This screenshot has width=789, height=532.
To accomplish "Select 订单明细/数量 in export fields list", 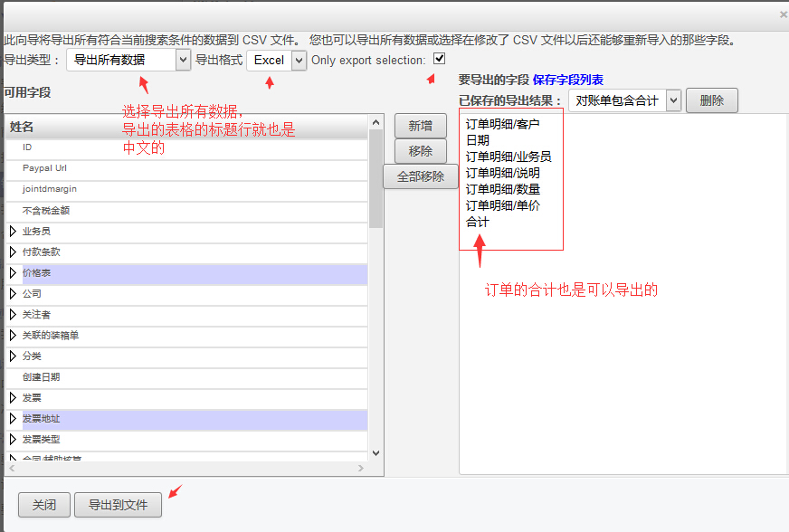I will [503, 189].
